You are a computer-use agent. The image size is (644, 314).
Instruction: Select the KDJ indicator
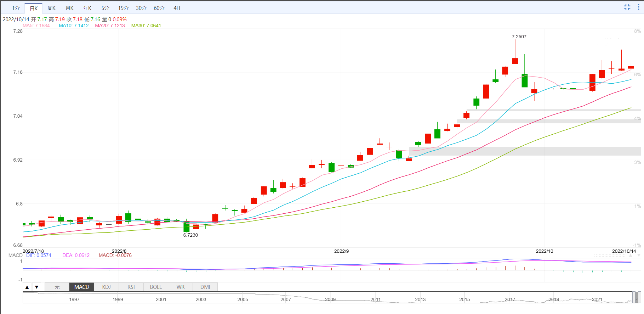click(x=106, y=287)
